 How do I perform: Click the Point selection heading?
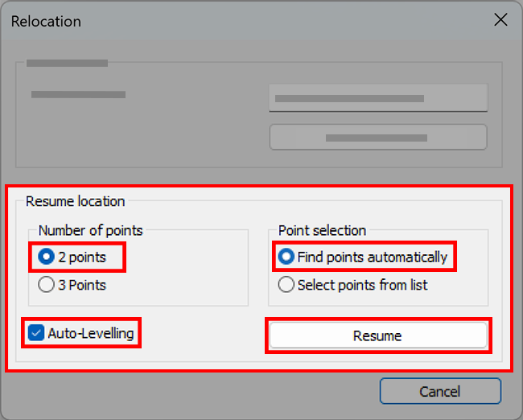coord(322,231)
